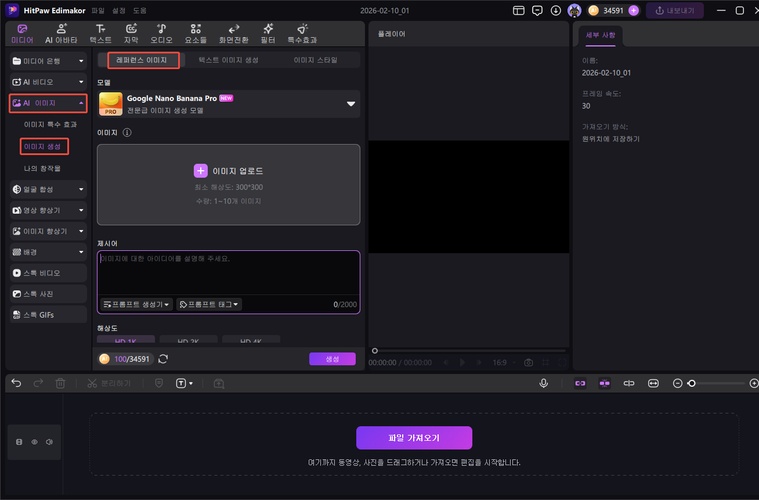This screenshot has width=759, height=500.
Task: Open the 미디어 (Media) toolbar tab
Action: point(22,33)
